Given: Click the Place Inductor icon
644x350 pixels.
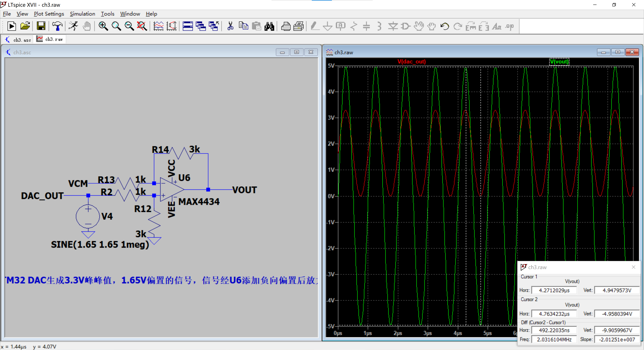Looking at the screenshot, I should click(380, 26).
